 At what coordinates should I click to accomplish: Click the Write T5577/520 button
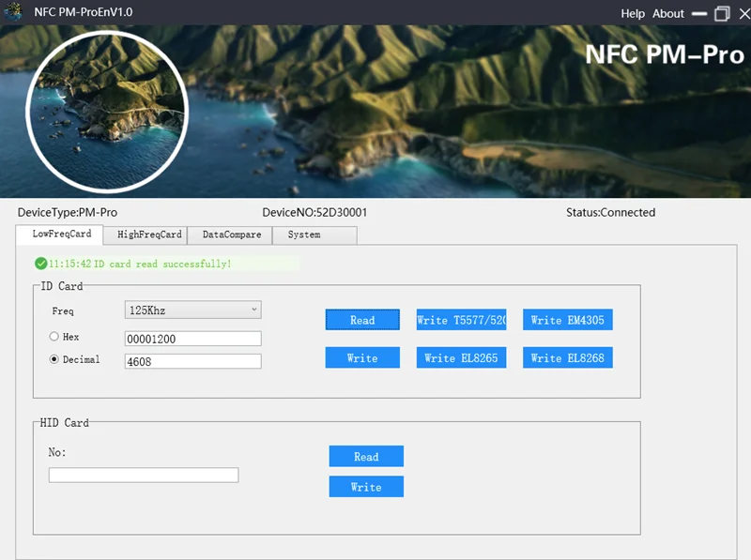[x=461, y=320]
